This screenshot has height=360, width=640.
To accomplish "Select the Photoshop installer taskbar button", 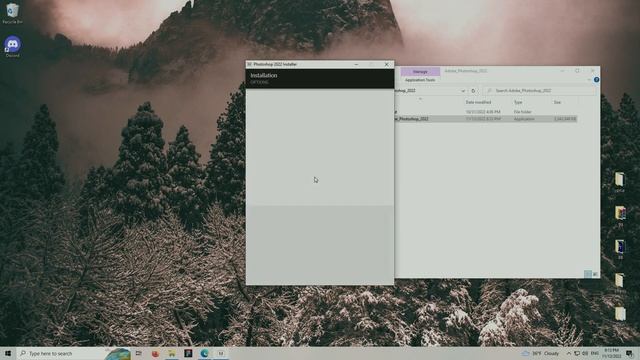I will 221,353.
